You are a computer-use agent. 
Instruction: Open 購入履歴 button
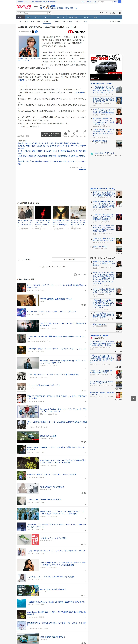(x=112, y=13)
